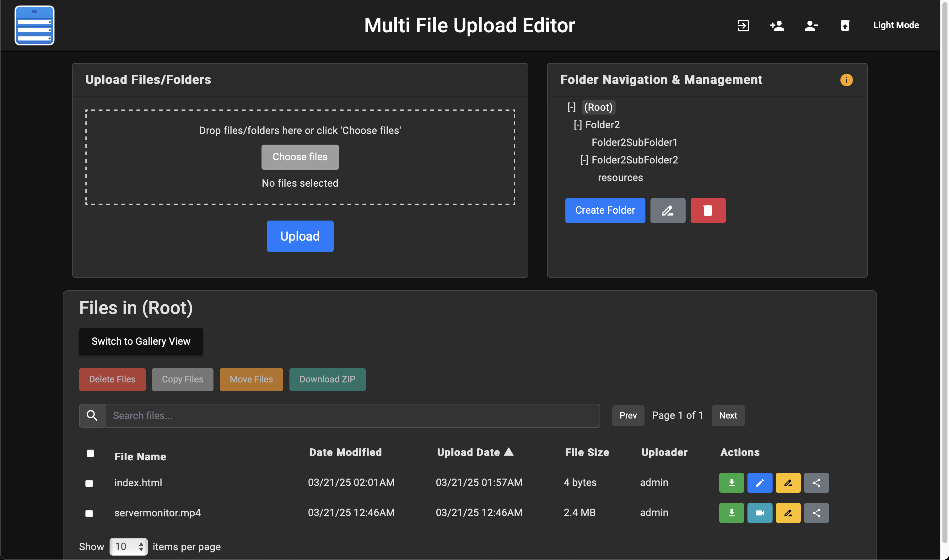Open the trash bin in header
The image size is (949, 560).
point(845,26)
